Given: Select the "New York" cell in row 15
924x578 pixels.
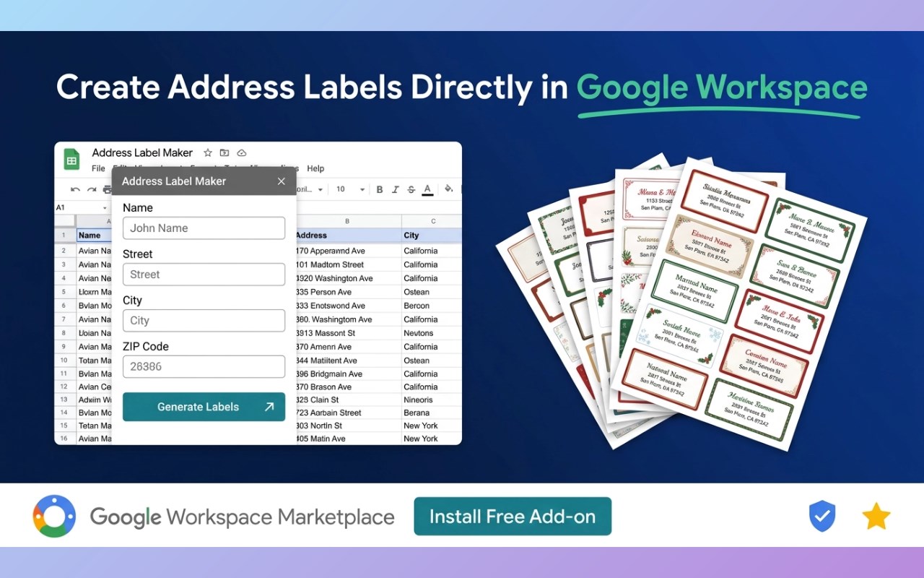Looking at the screenshot, I should (432, 426).
